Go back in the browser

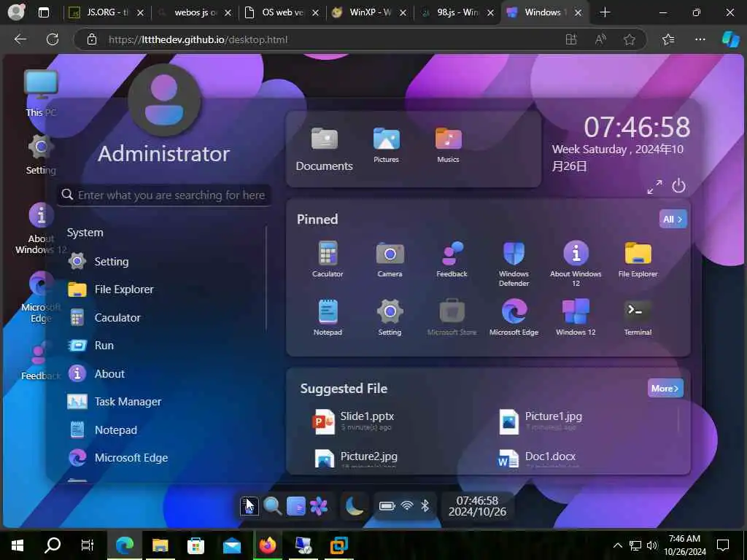point(20,39)
